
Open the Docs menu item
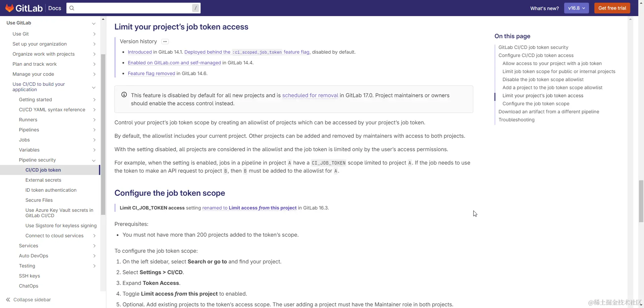tap(54, 8)
